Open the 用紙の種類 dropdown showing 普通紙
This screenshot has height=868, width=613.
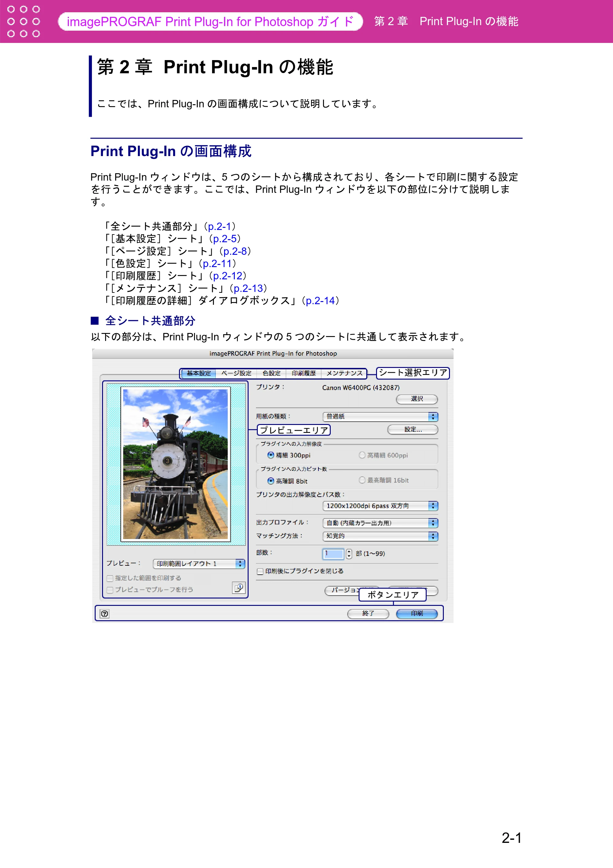pyautogui.click(x=380, y=417)
